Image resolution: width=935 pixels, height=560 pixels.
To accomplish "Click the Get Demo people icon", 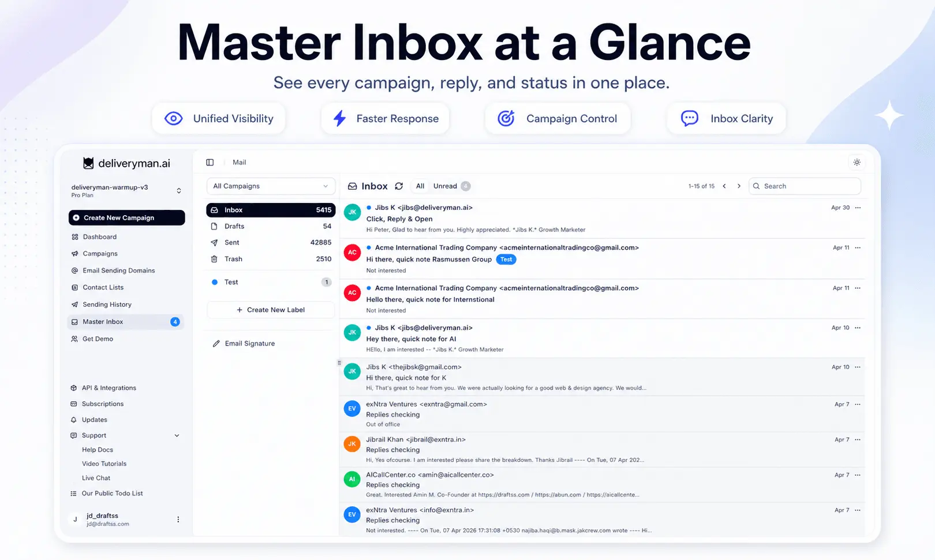I will [74, 339].
